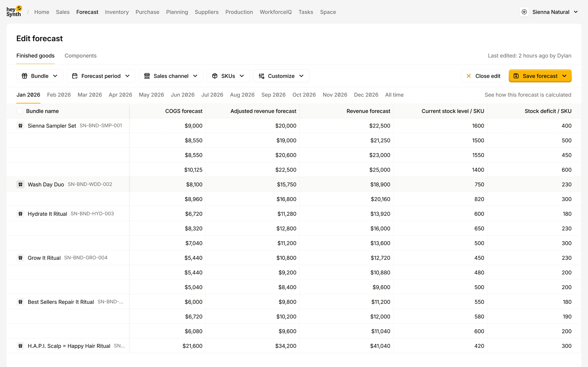Open See how this forecast is calculated
This screenshot has height=367, width=588.
(x=528, y=95)
